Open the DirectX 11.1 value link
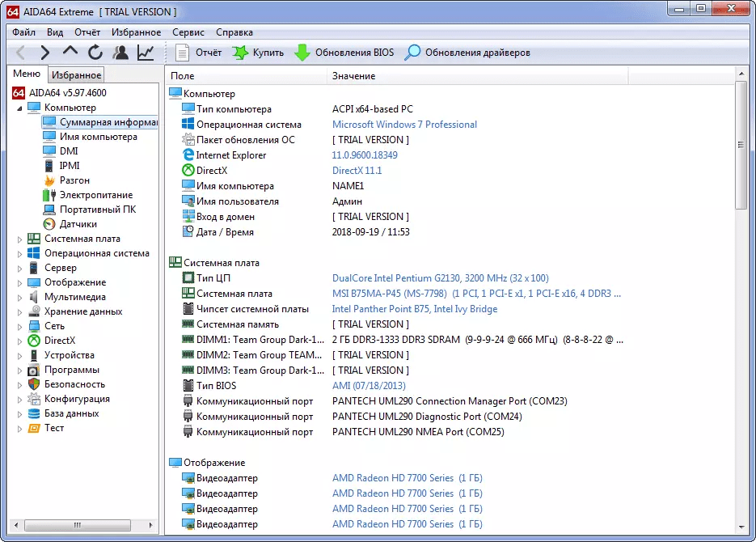Viewport: 756px width, 542px height. pyautogui.click(x=357, y=170)
